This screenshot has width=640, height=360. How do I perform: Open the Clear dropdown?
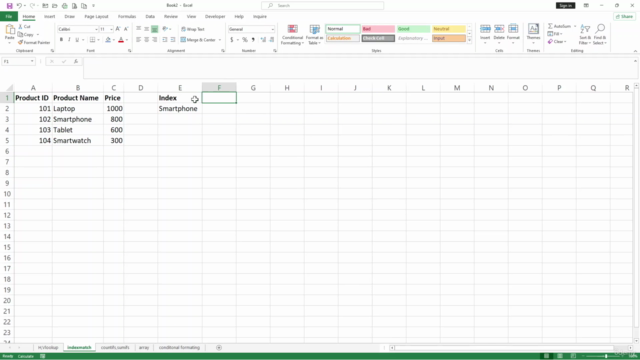pos(557,42)
